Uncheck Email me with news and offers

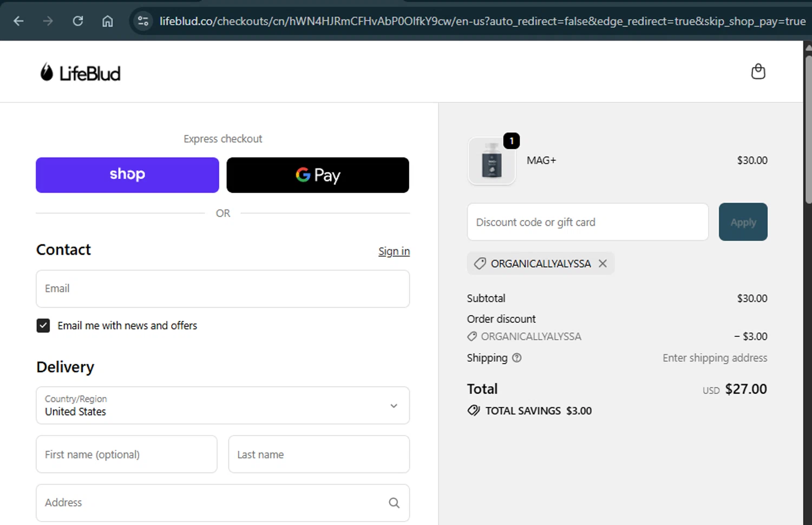click(x=43, y=326)
